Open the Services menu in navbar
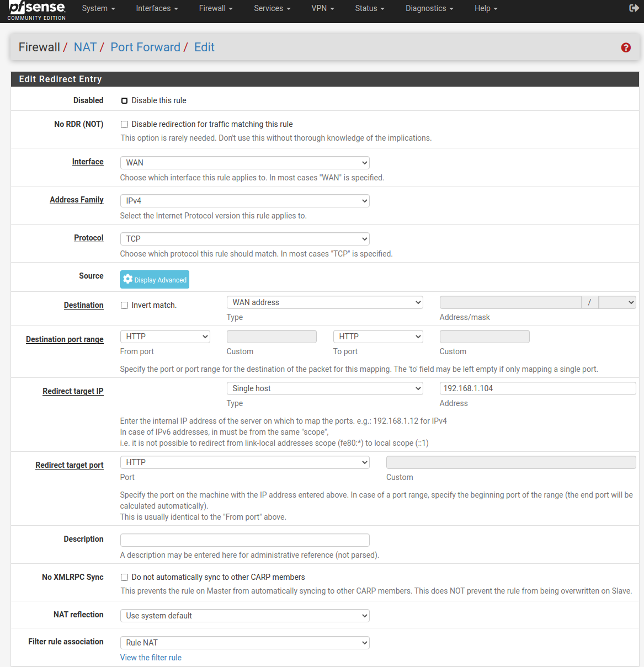 click(272, 8)
